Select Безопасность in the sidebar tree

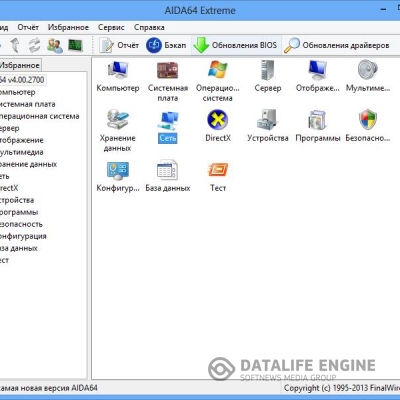(21, 224)
